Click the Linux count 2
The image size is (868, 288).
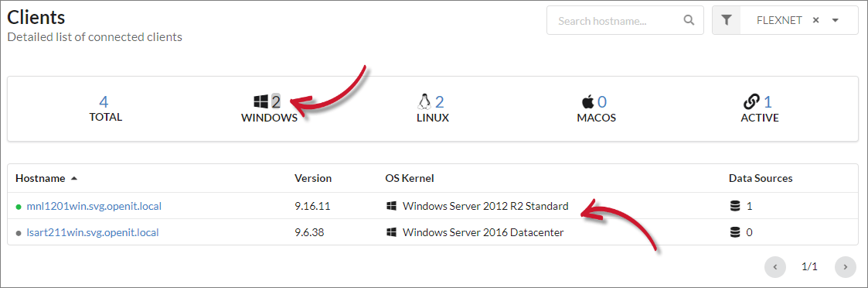(440, 101)
